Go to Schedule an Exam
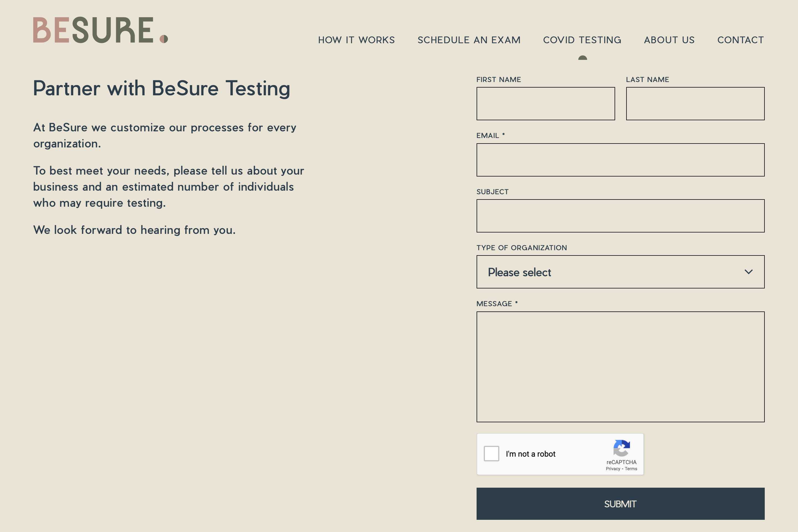Screen dimensions: 798x532 (x=469, y=40)
